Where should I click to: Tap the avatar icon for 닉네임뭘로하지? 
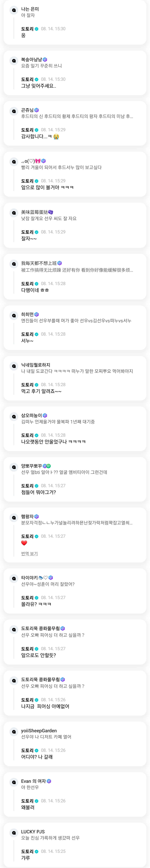click(x=14, y=366)
